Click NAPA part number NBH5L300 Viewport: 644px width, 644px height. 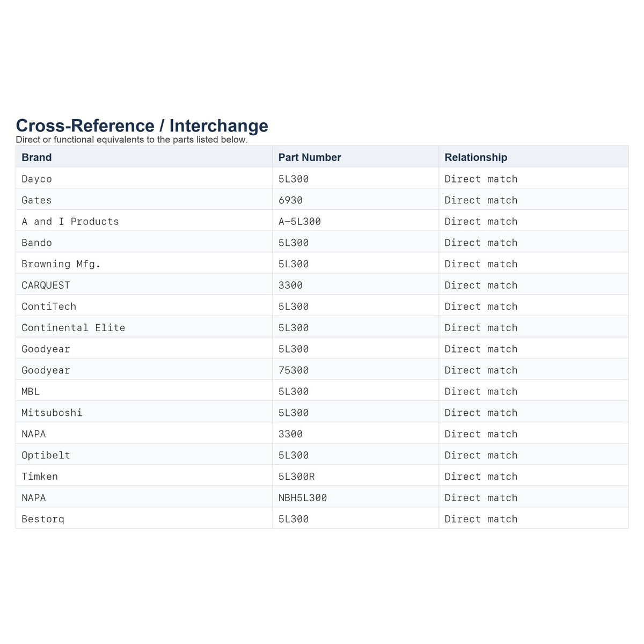click(x=356, y=497)
